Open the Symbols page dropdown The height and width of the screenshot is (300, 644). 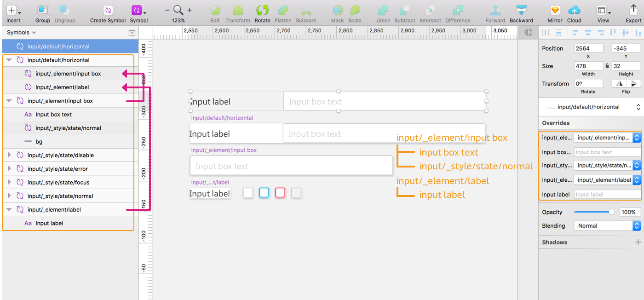[x=21, y=33]
